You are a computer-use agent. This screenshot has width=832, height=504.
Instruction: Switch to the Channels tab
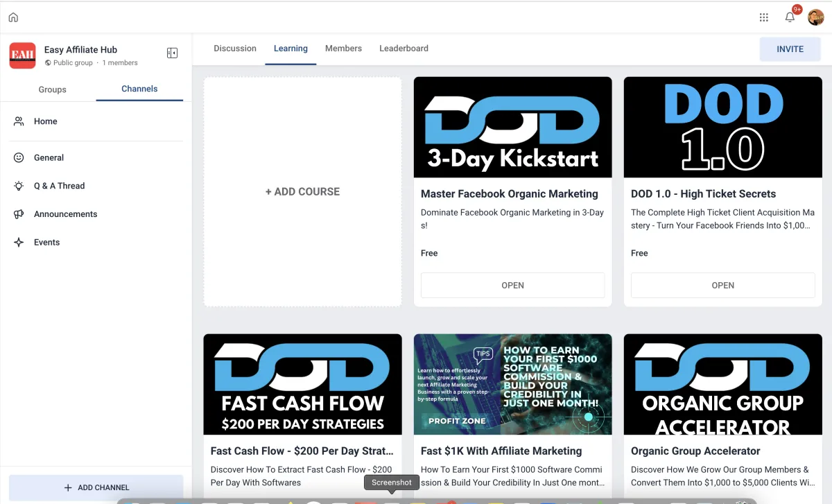click(139, 89)
